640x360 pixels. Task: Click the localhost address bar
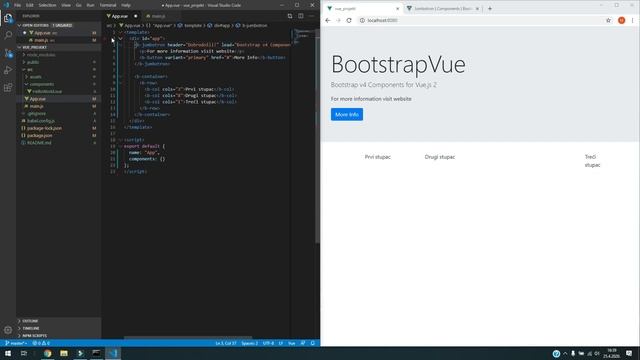point(482,20)
